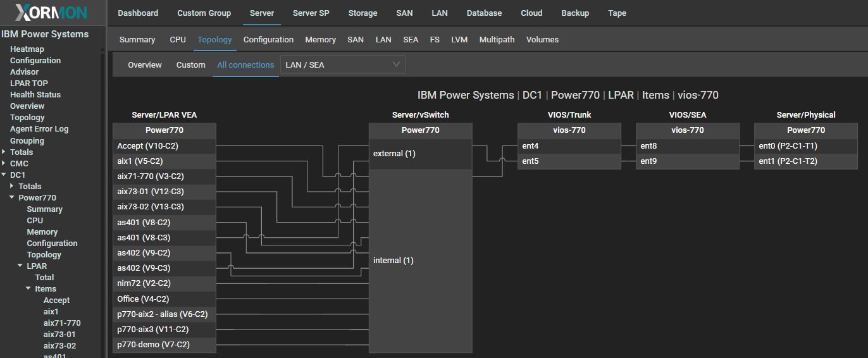Image resolution: width=868 pixels, height=358 pixels.
Task: Select the CPU tab
Action: click(x=178, y=39)
